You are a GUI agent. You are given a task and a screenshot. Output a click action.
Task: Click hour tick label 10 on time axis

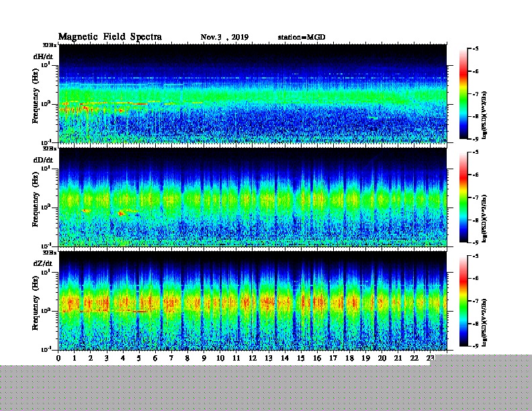click(x=220, y=358)
